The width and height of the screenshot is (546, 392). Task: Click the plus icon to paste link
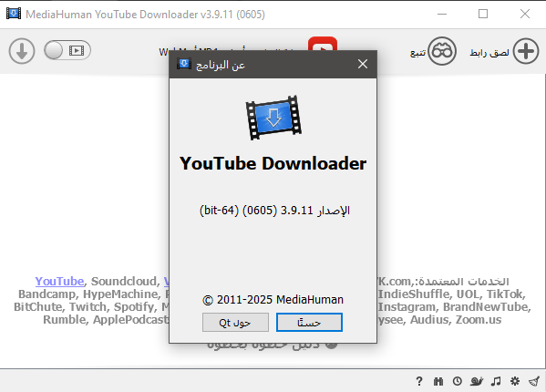tap(526, 51)
